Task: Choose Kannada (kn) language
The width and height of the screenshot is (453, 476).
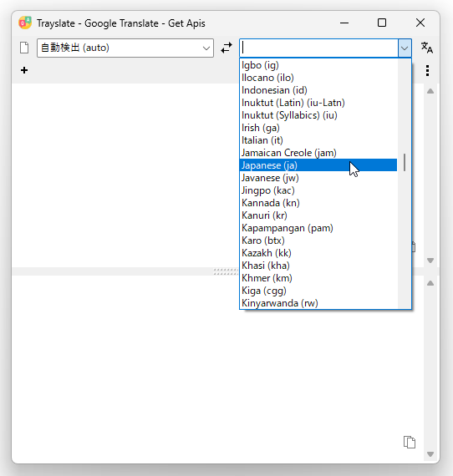Action: [x=318, y=203]
